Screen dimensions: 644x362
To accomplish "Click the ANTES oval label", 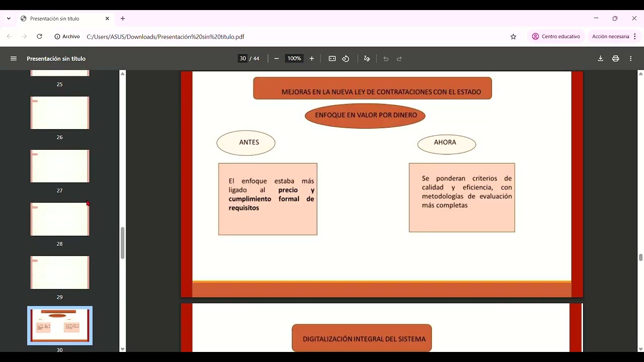I will 246,143.
